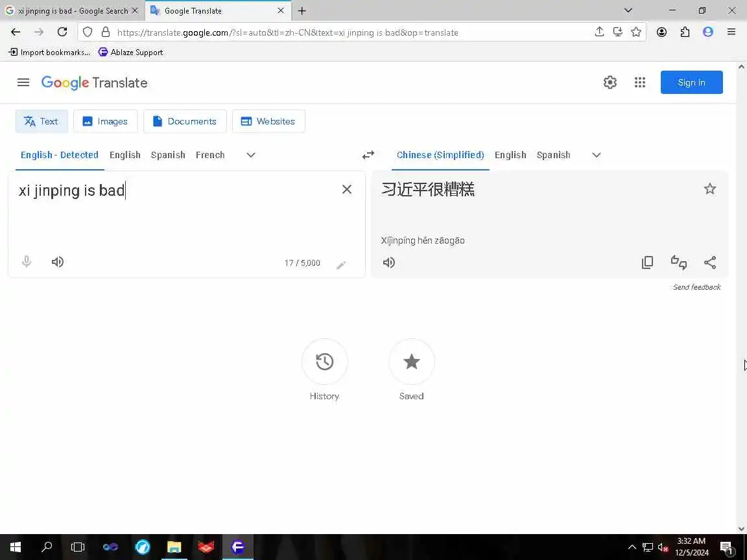
Task: Listen to the source text
Action: (58, 261)
